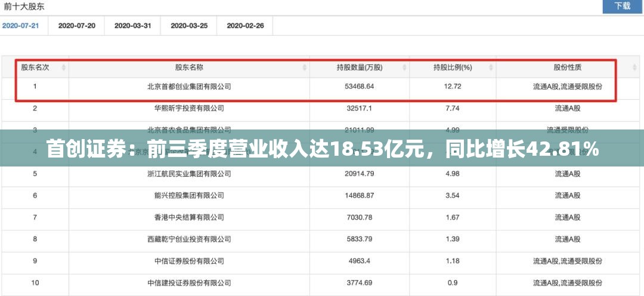Select 中信证券股份有限公司 shareholder name
Viewport: 644px width, 296px height.
tap(189, 261)
